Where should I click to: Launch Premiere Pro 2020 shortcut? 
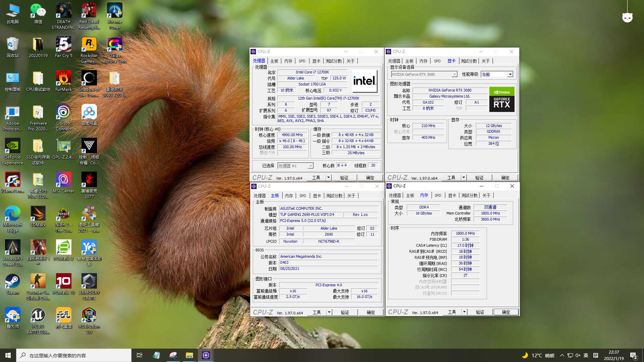pyautogui.click(x=38, y=118)
